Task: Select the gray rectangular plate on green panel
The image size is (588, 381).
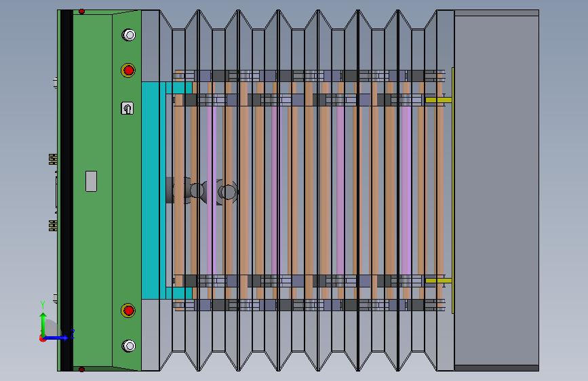Action: (x=91, y=181)
